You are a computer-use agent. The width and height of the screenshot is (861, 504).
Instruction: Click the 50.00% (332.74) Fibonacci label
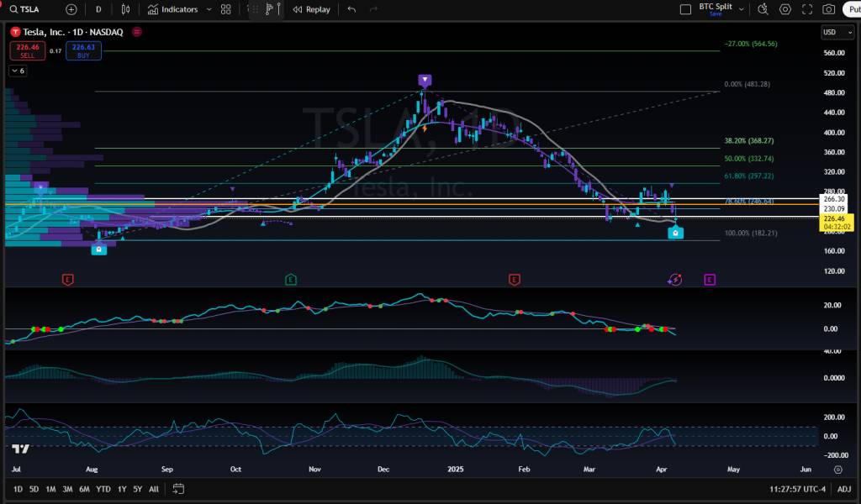click(x=749, y=159)
